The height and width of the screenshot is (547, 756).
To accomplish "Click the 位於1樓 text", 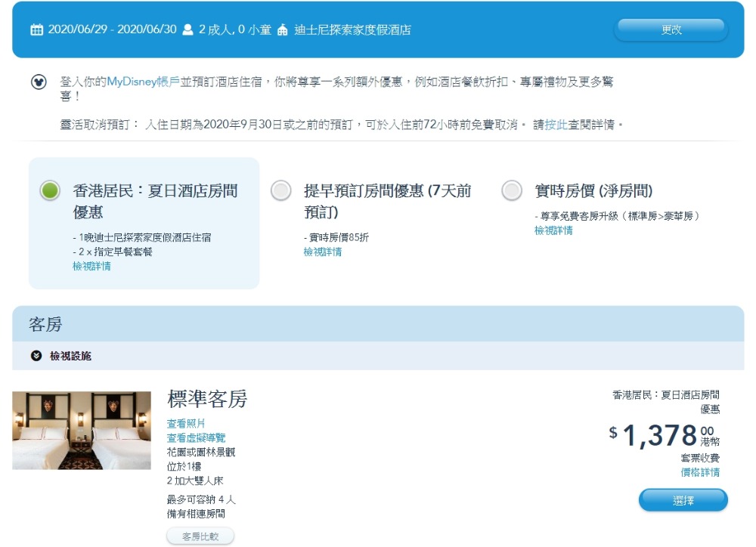I will [x=184, y=466].
